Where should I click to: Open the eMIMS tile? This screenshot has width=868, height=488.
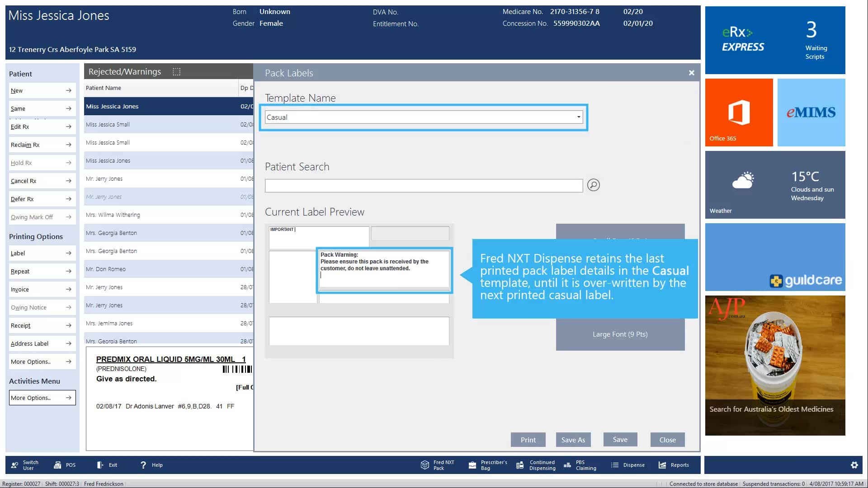click(811, 113)
